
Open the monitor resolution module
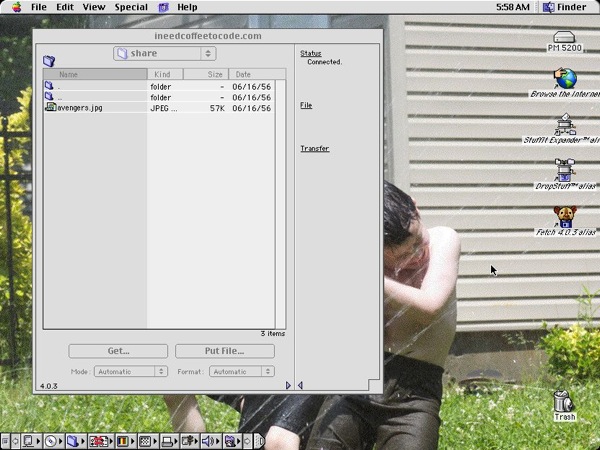click(x=147, y=441)
